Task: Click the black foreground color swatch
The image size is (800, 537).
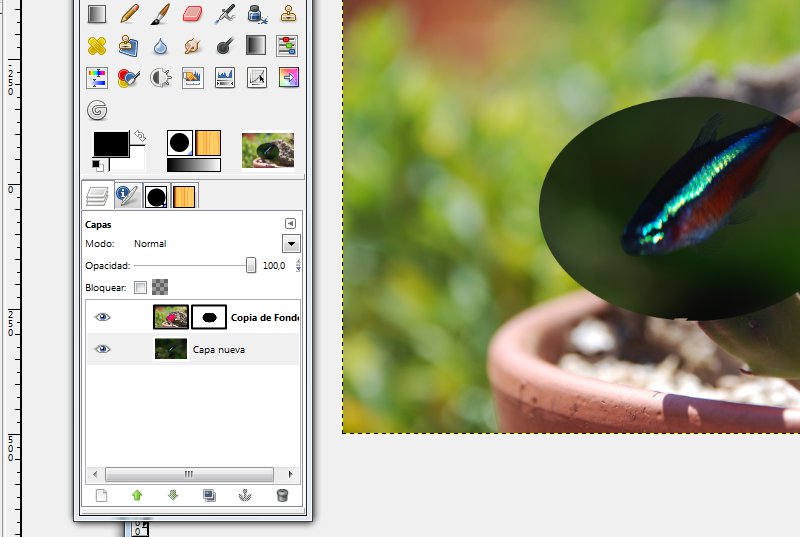Action: pos(111,144)
